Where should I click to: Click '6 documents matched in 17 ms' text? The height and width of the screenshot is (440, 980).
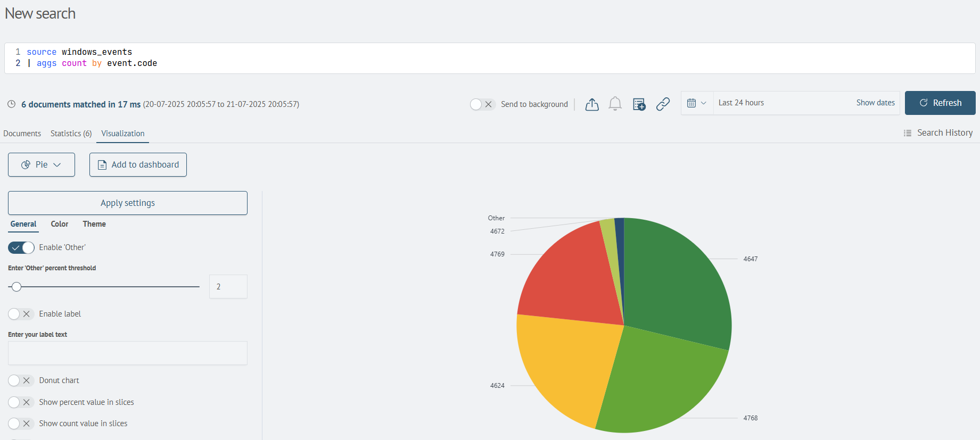pos(81,104)
